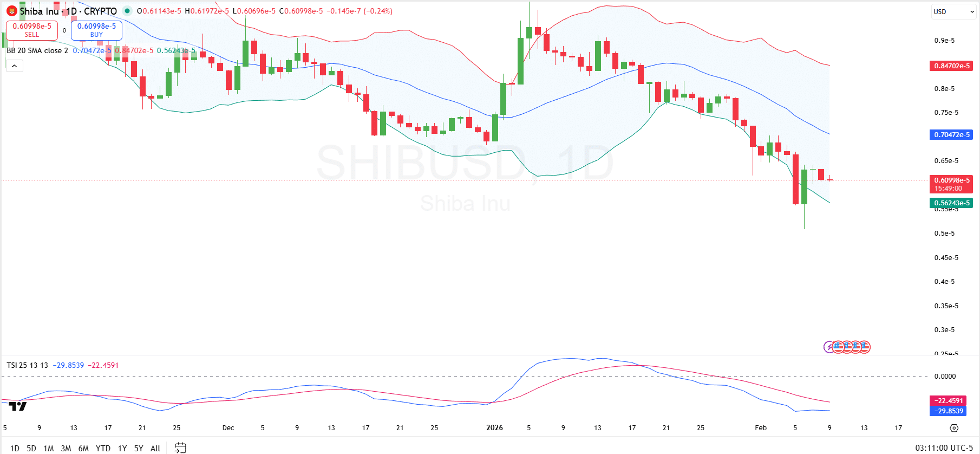Click the 0.5e-5 price scale label
This screenshot has height=454, width=980.
pos(945,234)
